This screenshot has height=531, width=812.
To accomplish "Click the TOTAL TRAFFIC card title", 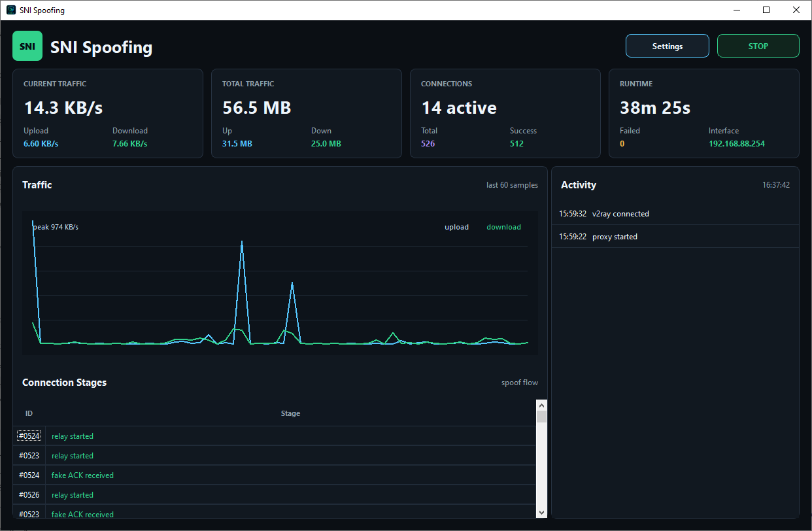I will click(248, 84).
